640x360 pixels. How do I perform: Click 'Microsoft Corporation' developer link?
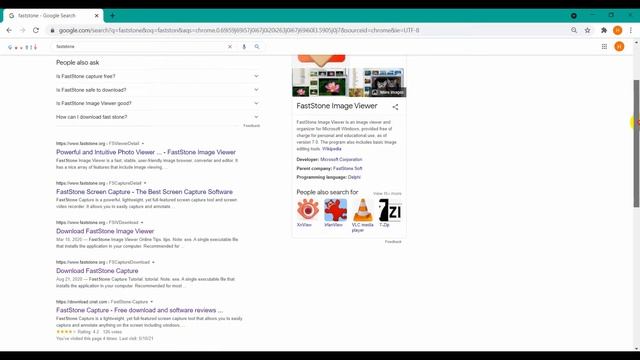341,160
